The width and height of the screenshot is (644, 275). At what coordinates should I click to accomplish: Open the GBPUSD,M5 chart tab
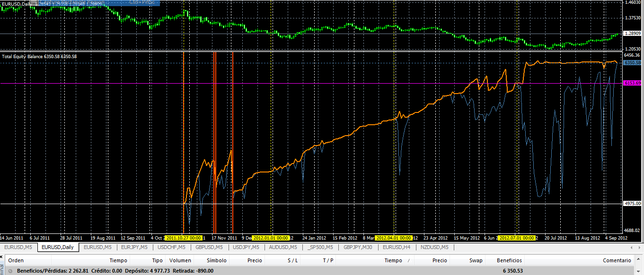click(x=209, y=247)
